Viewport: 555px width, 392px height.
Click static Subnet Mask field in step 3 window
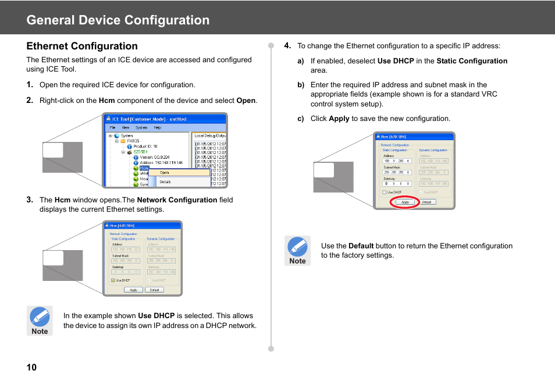click(126, 261)
